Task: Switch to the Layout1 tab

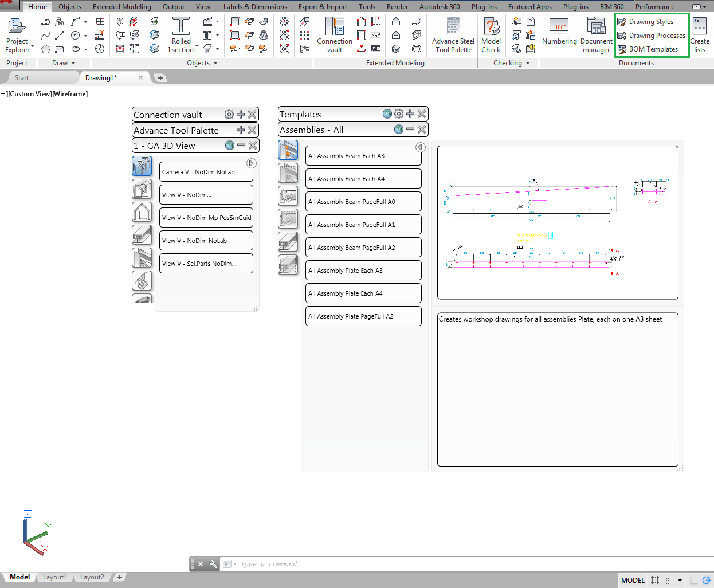Action: click(54, 577)
